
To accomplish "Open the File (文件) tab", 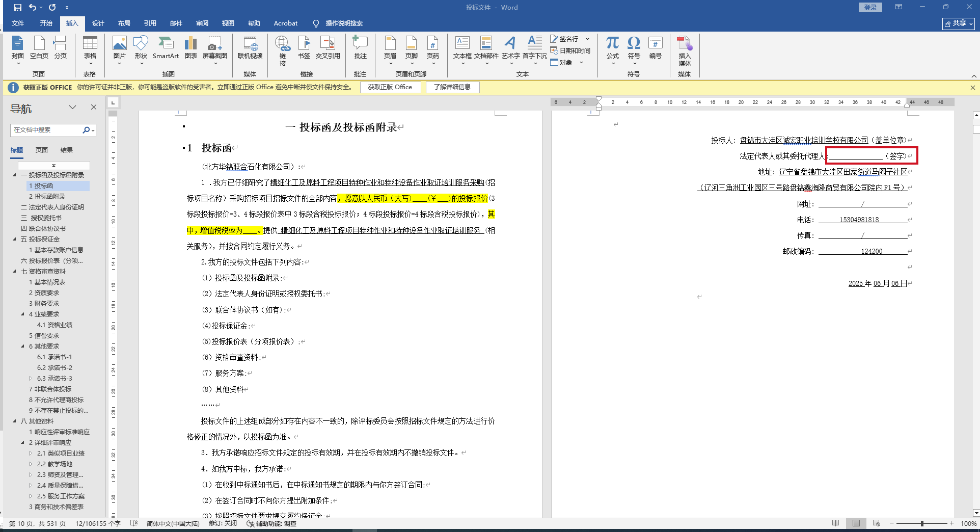I will click(18, 23).
